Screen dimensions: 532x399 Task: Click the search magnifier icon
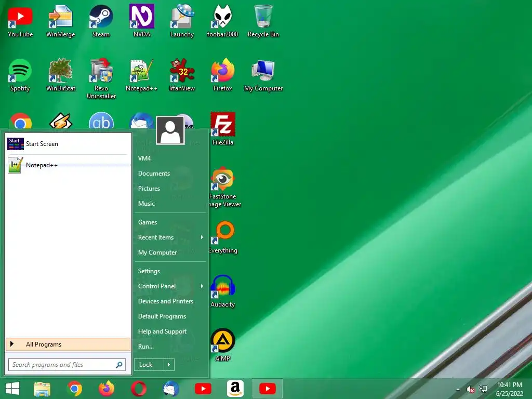pyautogui.click(x=119, y=365)
